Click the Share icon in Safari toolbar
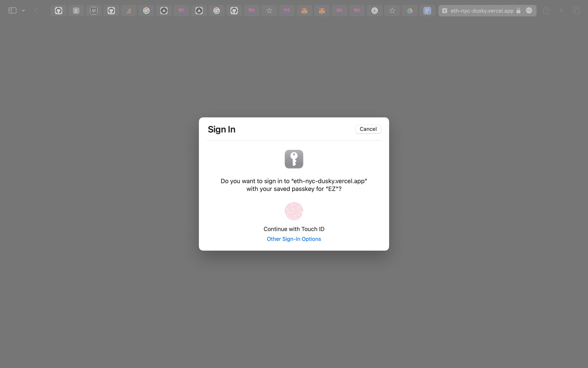588x368 pixels. (546, 10)
